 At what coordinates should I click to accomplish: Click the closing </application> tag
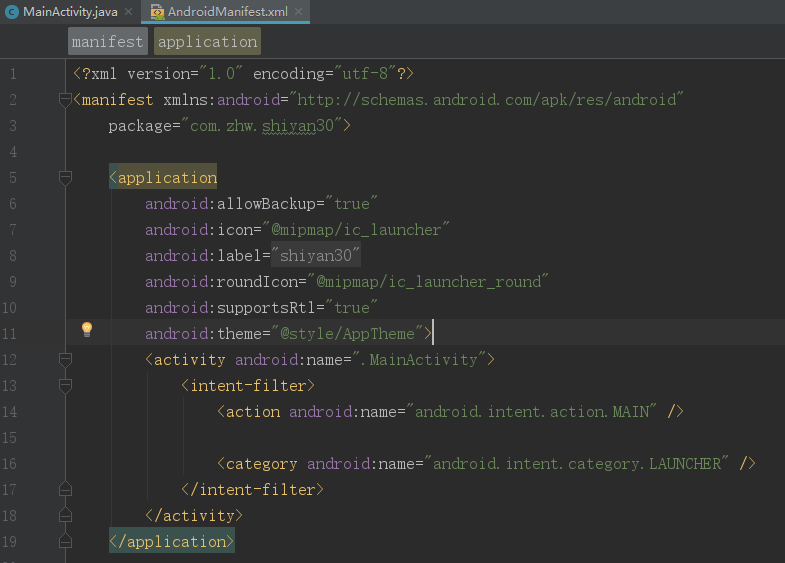point(172,541)
